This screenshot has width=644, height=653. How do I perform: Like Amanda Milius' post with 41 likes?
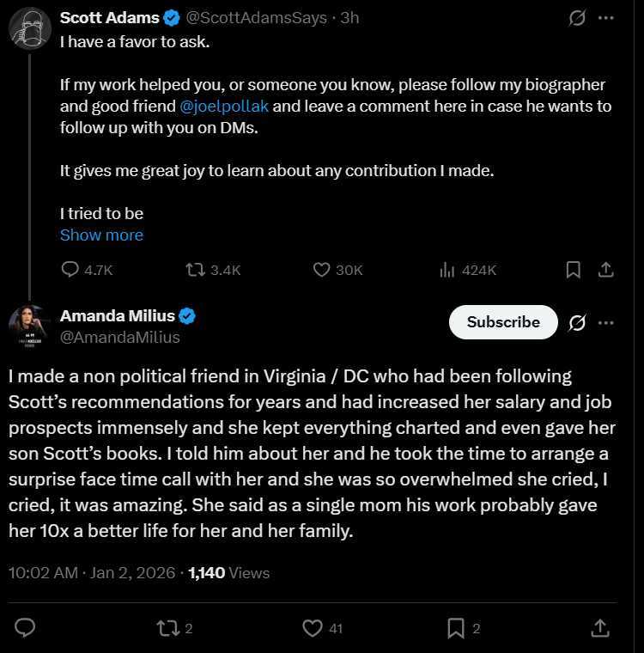coord(313,628)
